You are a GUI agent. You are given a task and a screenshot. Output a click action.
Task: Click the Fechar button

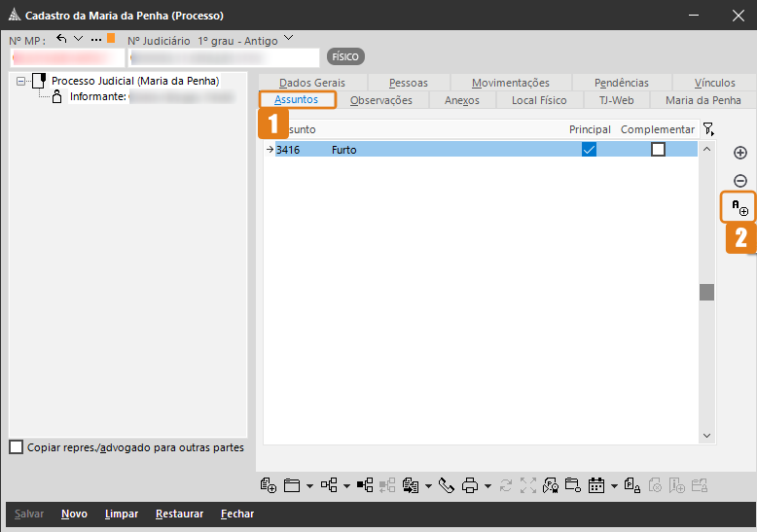pyautogui.click(x=237, y=514)
